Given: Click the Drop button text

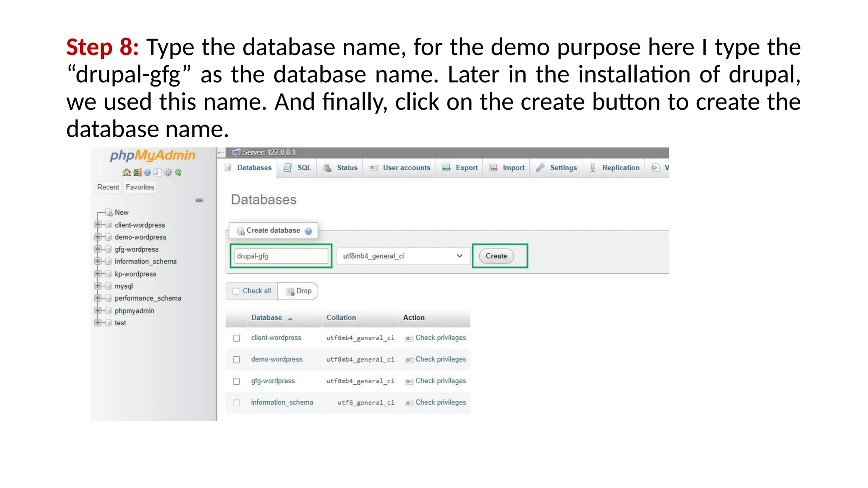Looking at the screenshot, I should pyautogui.click(x=304, y=291).
